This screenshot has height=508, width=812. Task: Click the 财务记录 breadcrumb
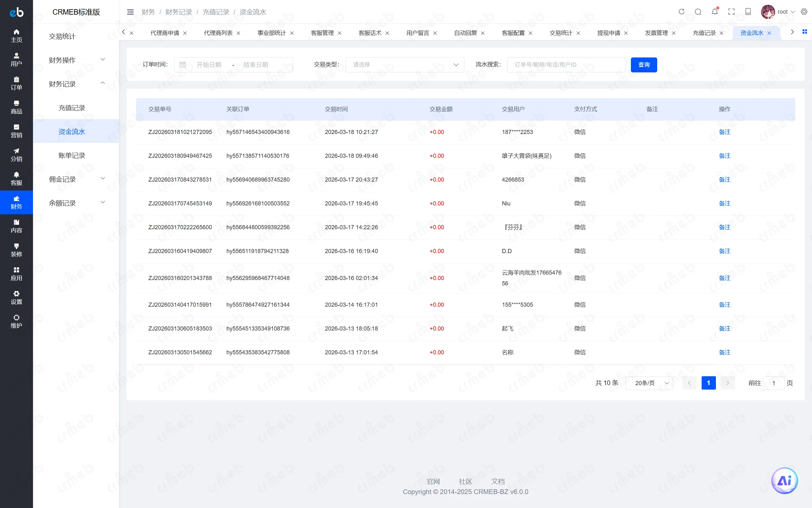coord(179,12)
